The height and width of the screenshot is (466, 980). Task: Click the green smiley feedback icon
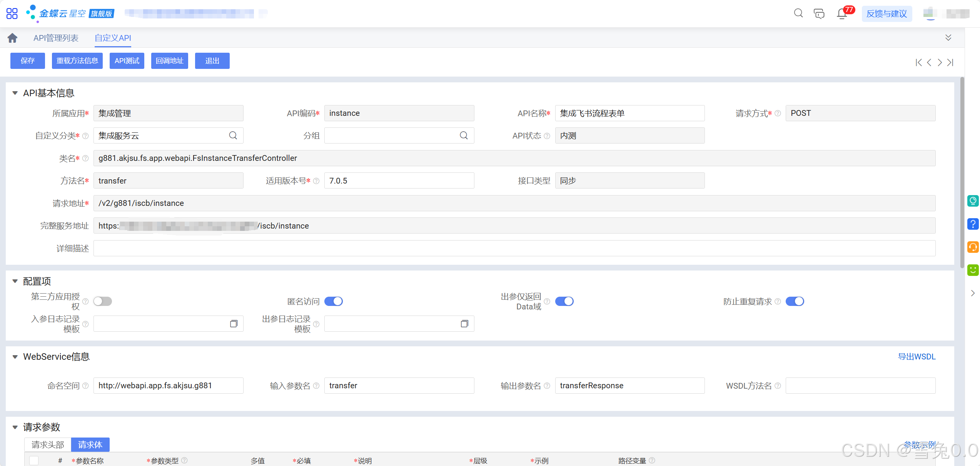(x=973, y=270)
